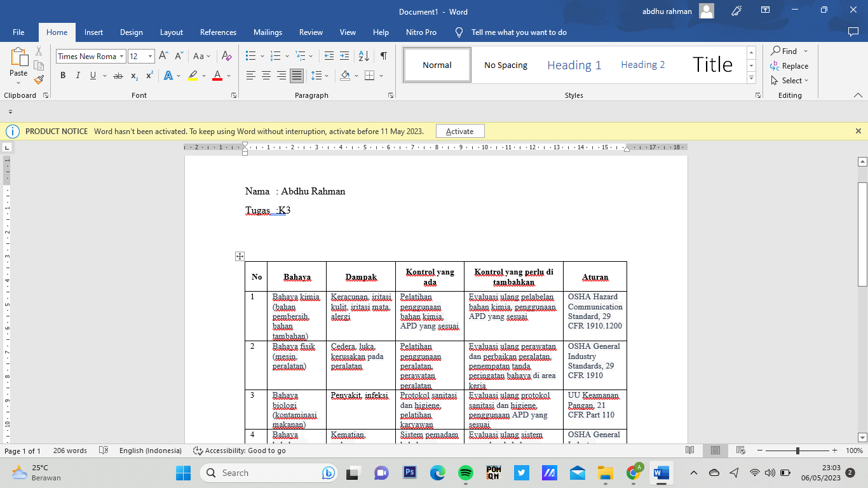The height and width of the screenshot is (488, 868).
Task: Sort the selection alphabetically
Action: [363, 56]
